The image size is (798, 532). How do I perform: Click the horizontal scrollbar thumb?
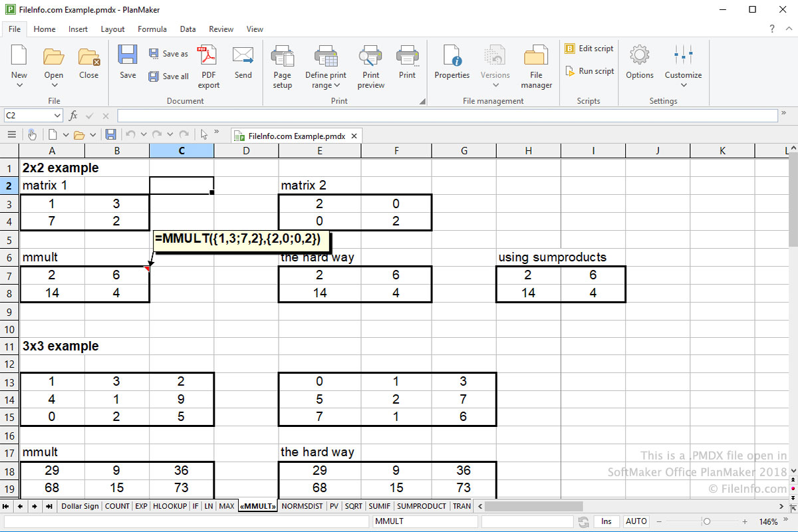click(x=534, y=506)
